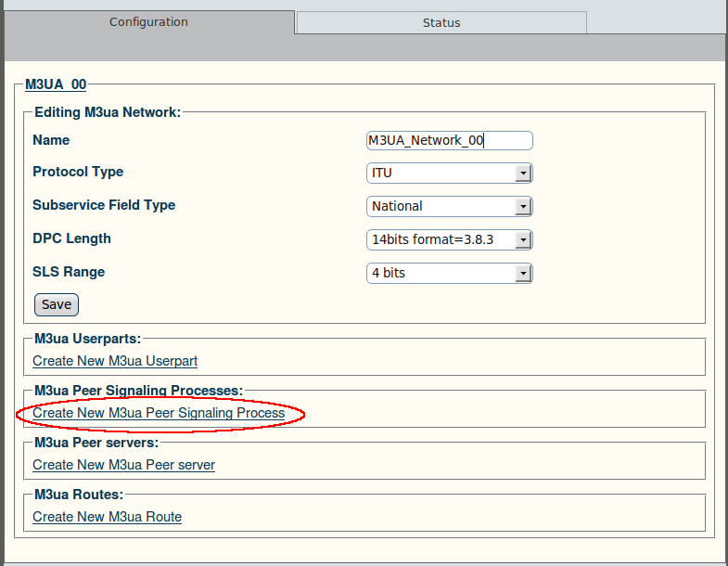
Task: Click the SLS Range field label
Action: coord(69,272)
